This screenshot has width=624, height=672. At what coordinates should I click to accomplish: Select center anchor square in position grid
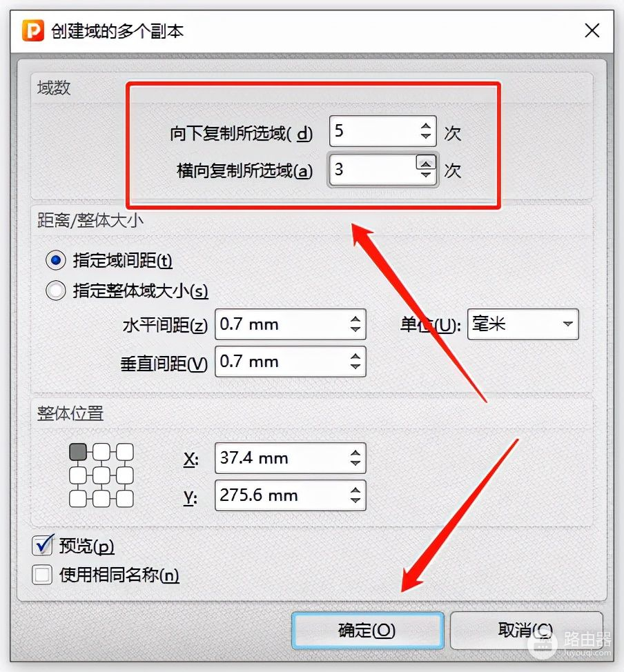(101, 475)
